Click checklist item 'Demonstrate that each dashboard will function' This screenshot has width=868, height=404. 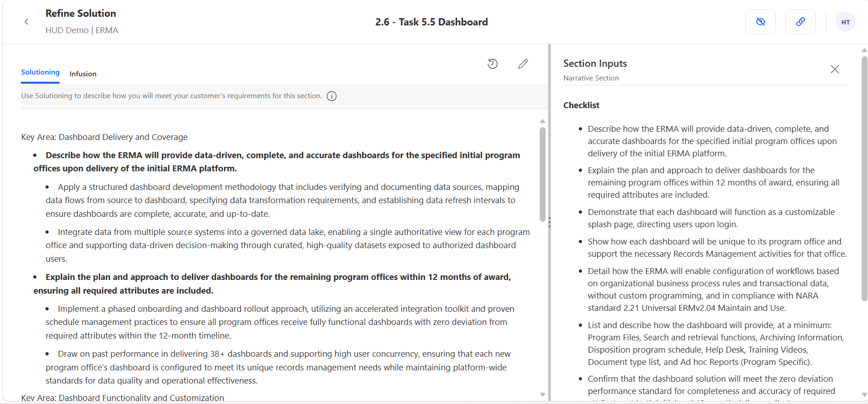coord(711,218)
